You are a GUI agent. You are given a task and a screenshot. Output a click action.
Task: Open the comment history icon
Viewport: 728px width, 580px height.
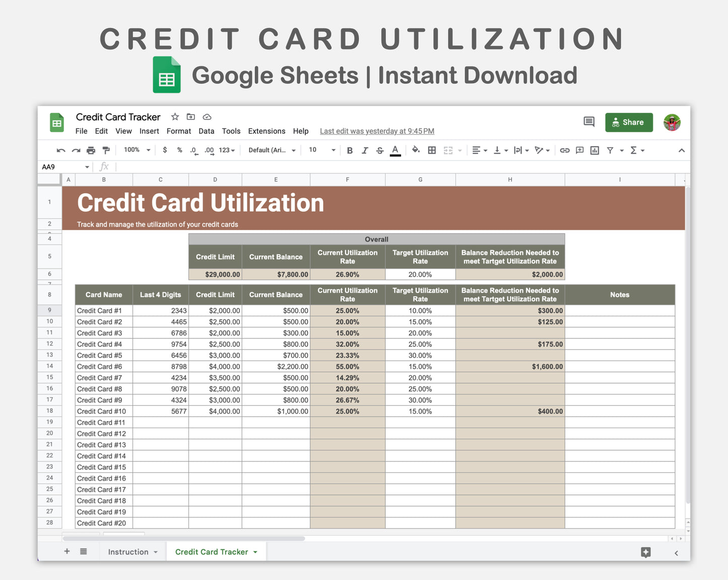[x=588, y=122]
